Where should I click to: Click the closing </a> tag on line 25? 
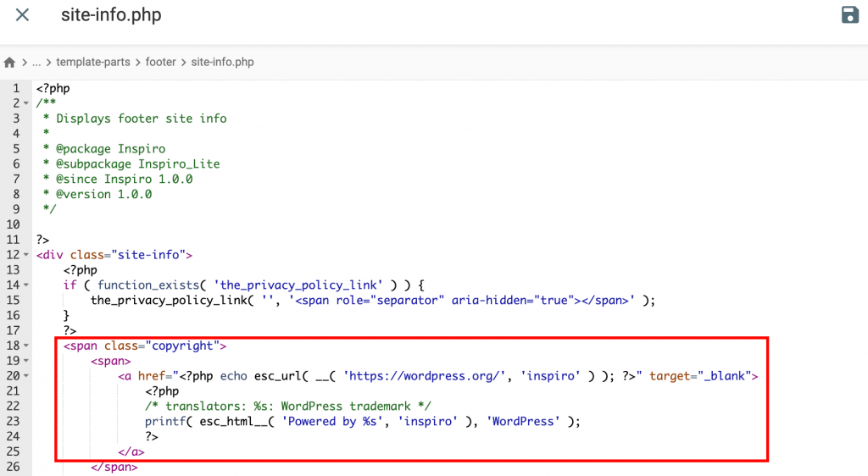pos(131,452)
